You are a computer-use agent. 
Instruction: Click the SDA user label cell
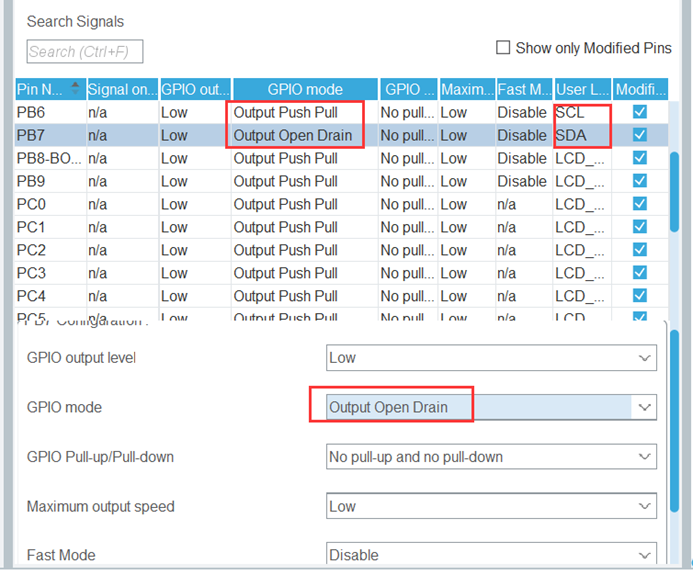tap(581, 135)
